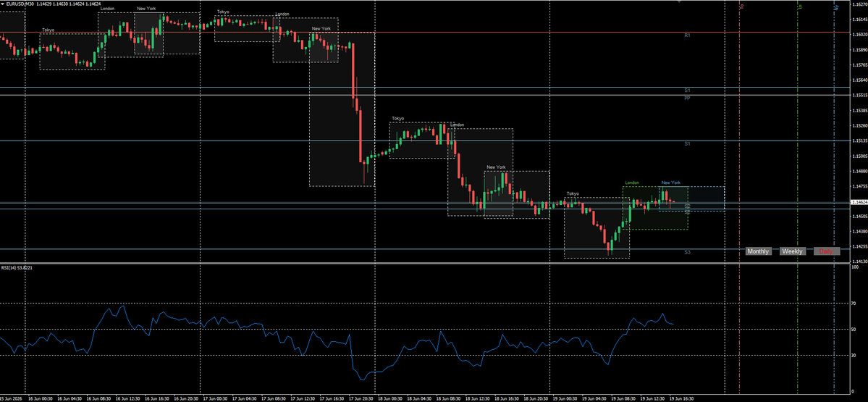
Task: Click the 19 Jun 16:30 time label
Action: (682, 398)
